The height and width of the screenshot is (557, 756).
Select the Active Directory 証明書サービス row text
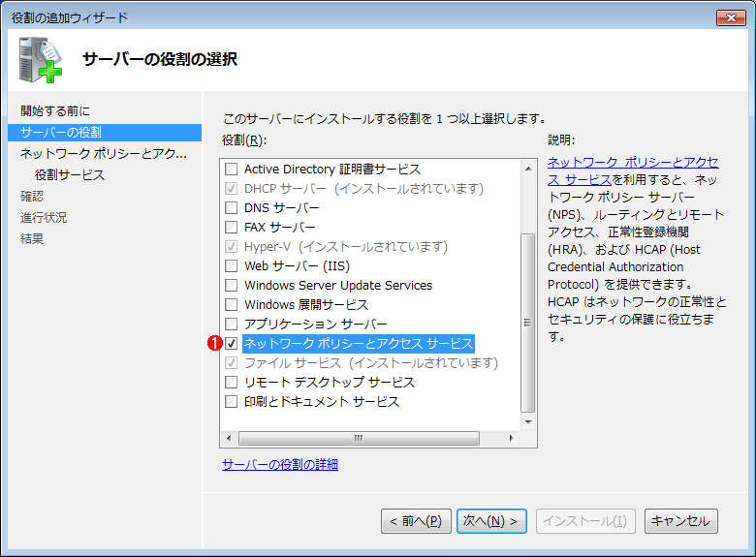pos(332,170)
